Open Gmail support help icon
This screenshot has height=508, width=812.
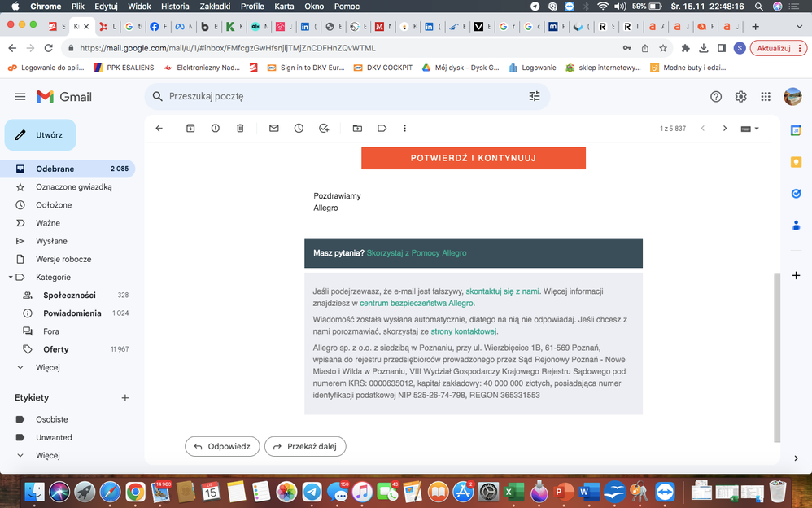716,96
